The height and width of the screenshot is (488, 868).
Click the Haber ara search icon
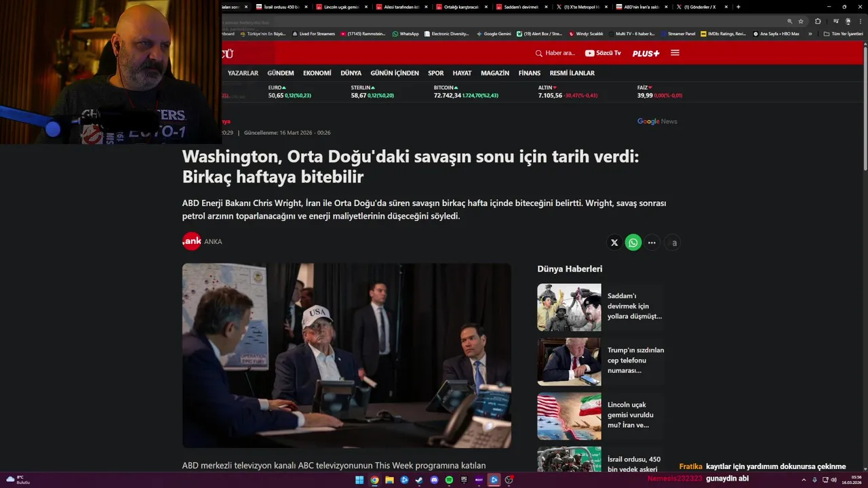[539, 54]
